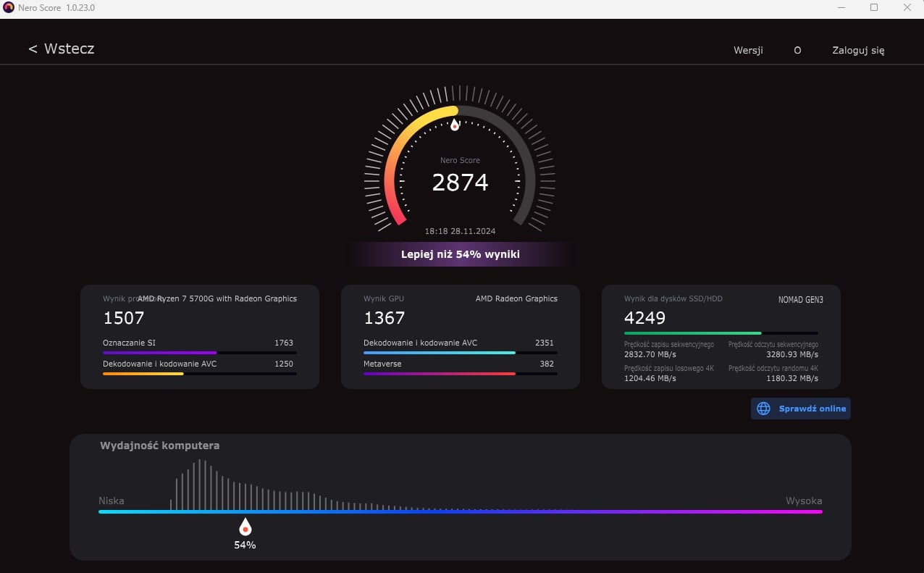Click the 'Wysoka' label on performance chart

click(804, 501)
